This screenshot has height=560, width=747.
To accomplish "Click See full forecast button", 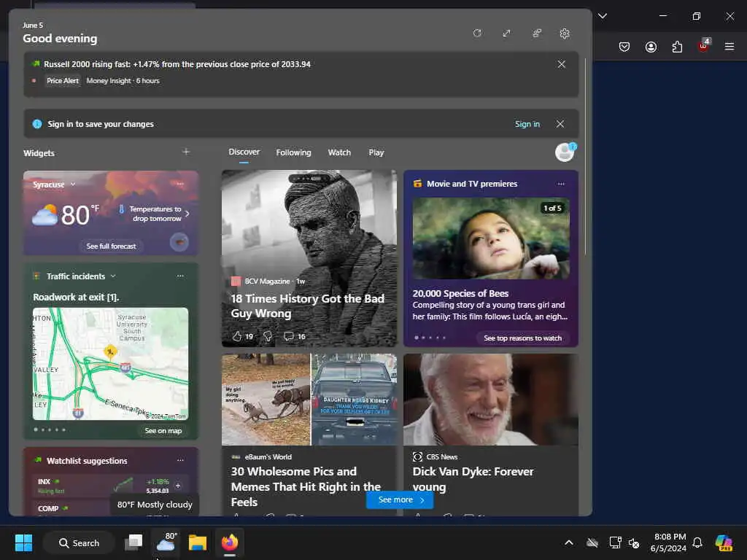I will coord(111,246).
